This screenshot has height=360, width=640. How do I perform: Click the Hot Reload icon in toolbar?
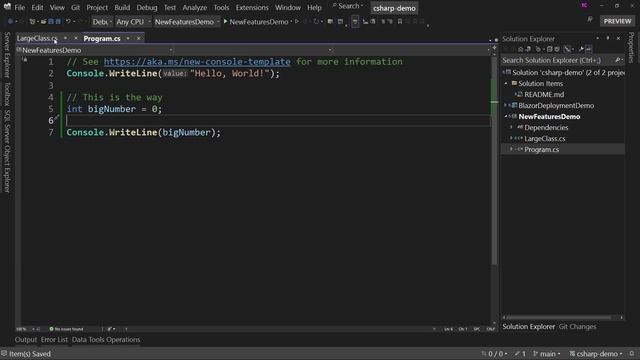click(x=316, y=22)
